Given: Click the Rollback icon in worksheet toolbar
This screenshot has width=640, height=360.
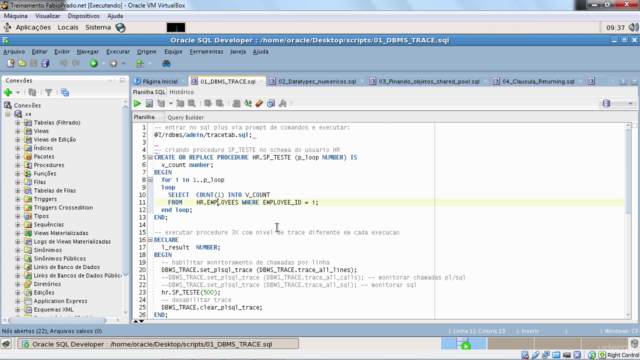Looking at the screenshot, I should pyautogui.click(x=220, y=103).
